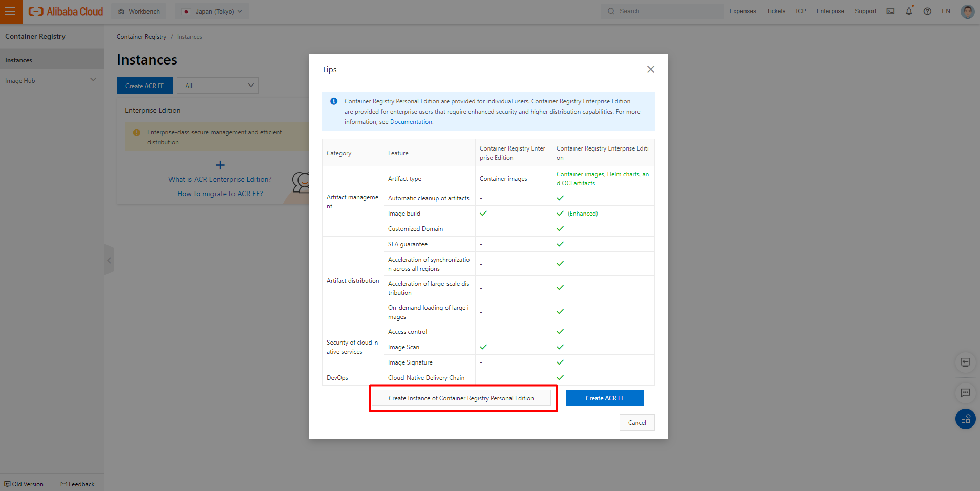Open the user avatar menu
The height and width of the screenshot is (491, 980).
point(967,11)
